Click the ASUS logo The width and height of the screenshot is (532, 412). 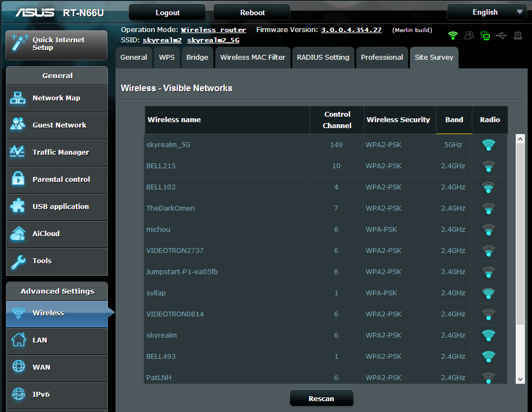35,12
